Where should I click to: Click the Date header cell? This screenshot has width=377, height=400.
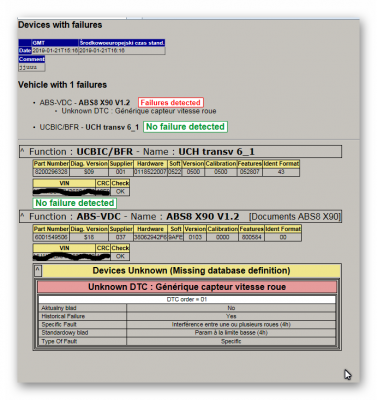(25, 50)
